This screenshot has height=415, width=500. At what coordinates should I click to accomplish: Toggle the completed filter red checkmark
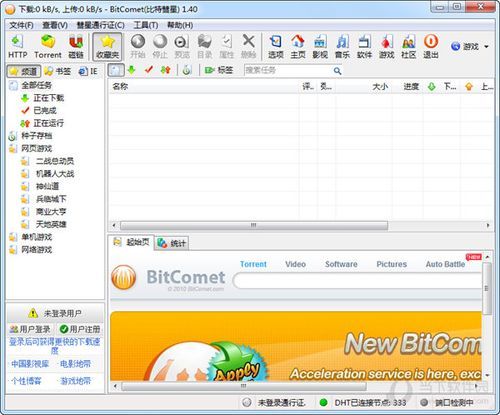click(149, 70)
